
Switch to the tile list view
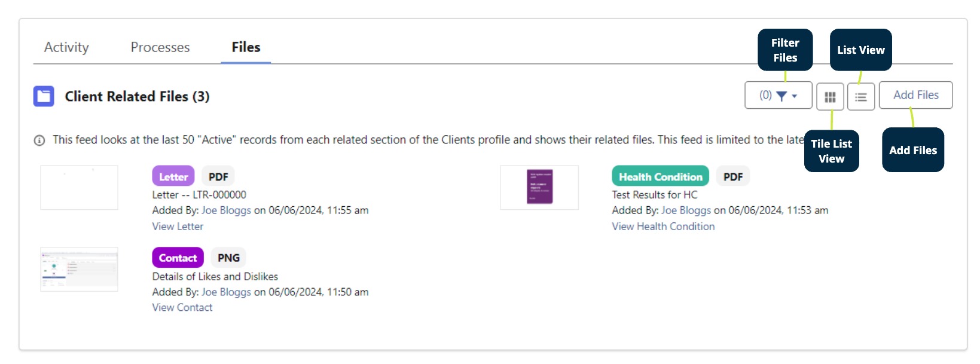(830, 97)
